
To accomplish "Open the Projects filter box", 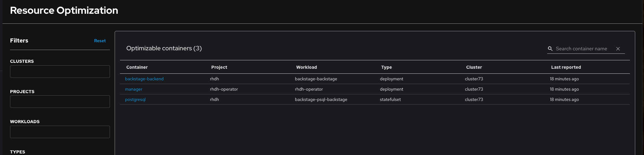I will click(60, 102).
